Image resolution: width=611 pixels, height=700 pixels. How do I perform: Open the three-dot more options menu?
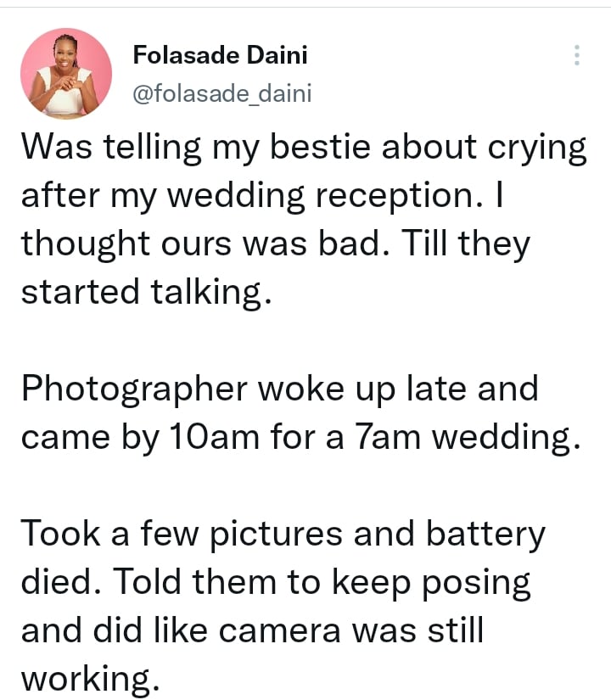(576, 55)
